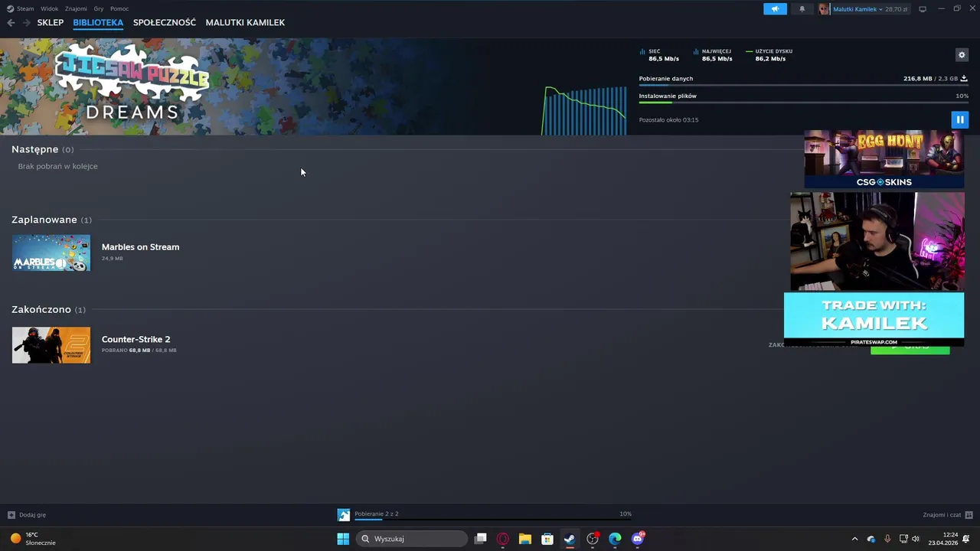Image resolution: width=980 pixels, height=551 pixels.
Task: Open the Znajomi menu
Action: click(x=76, y=9)
